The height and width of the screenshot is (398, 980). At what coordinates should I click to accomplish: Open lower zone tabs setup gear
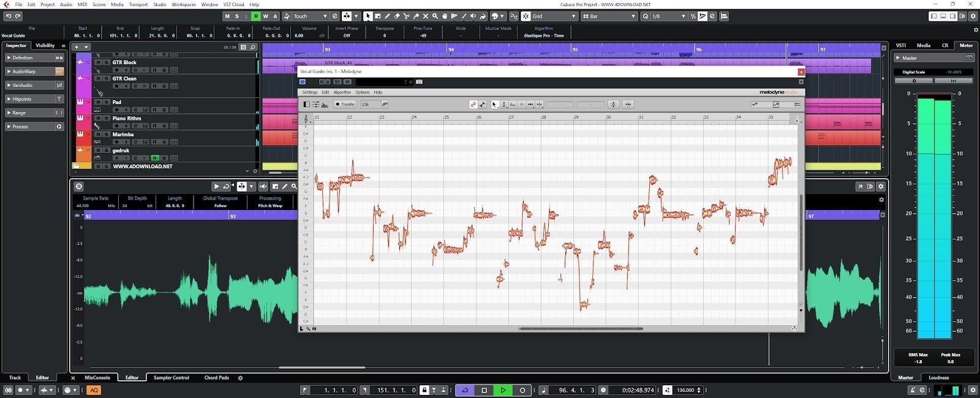pos(240,378)
